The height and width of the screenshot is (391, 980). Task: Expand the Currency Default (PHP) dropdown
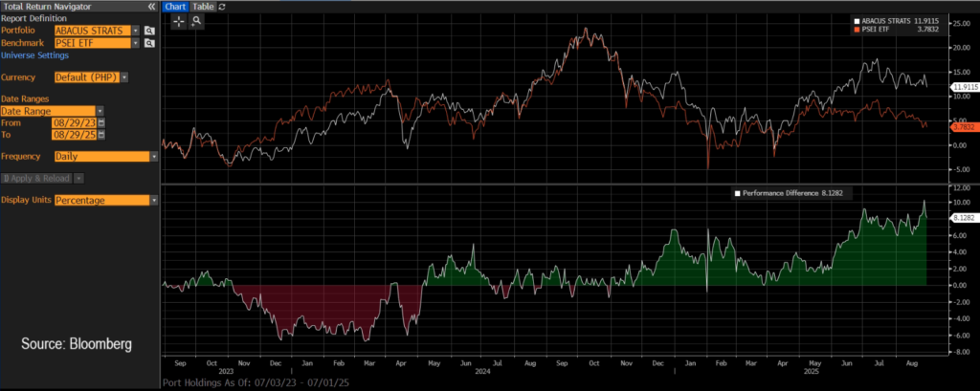point(124,76)
